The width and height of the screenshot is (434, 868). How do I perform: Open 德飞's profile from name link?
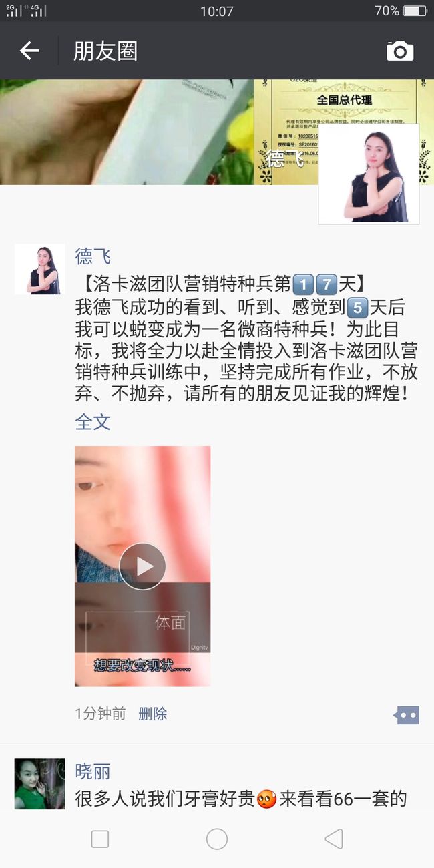(x=93, y=256)
